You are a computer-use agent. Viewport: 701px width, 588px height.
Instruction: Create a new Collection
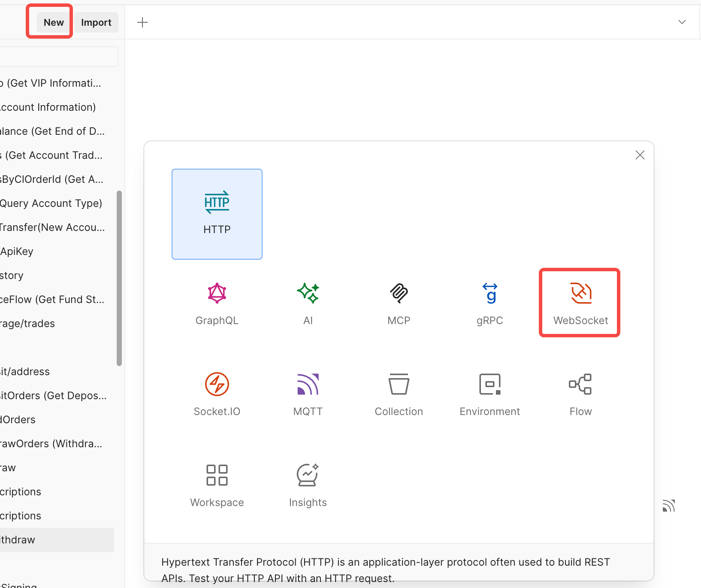tap(399, 394)
